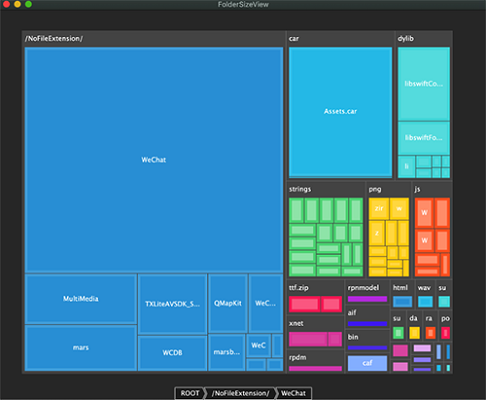
Task: Go to /NoFileExtension/ in the breadcrumb bar
Action: 240,393
